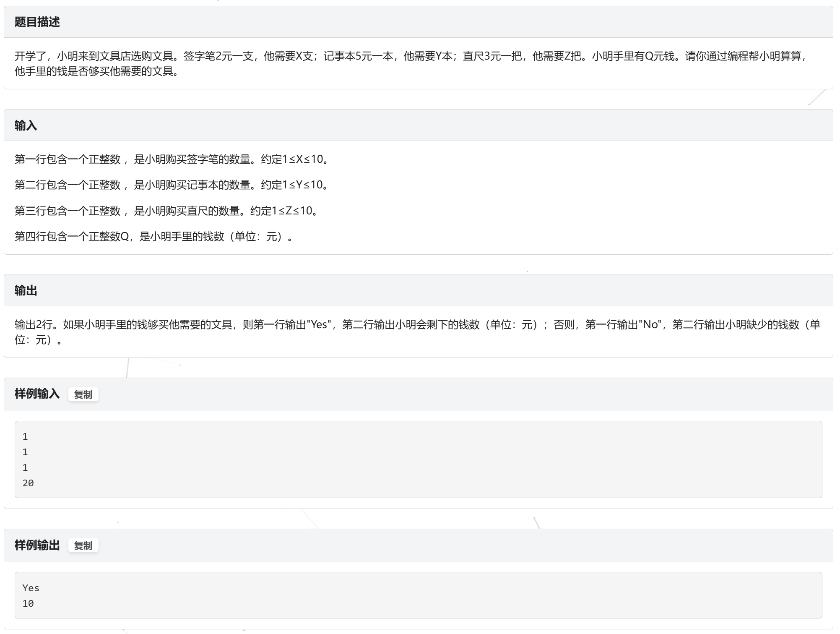Click the 复制 button beside 样例输出
Viewport: 840px width, 634px height.
point(83,545)
